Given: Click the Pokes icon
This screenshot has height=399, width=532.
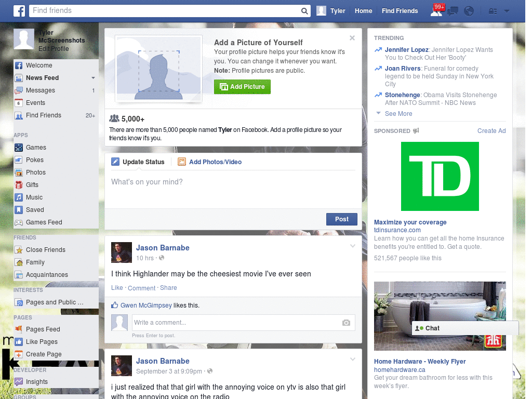Looking at the screenshot, I should click(19, 160).
